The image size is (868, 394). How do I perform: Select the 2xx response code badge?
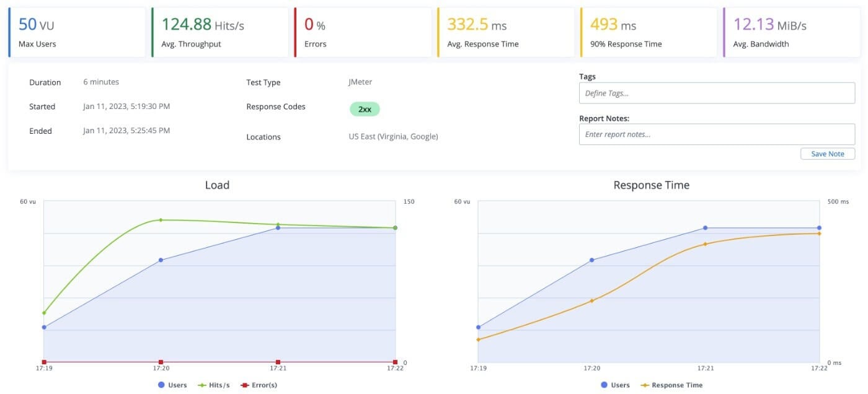point(365,109)
